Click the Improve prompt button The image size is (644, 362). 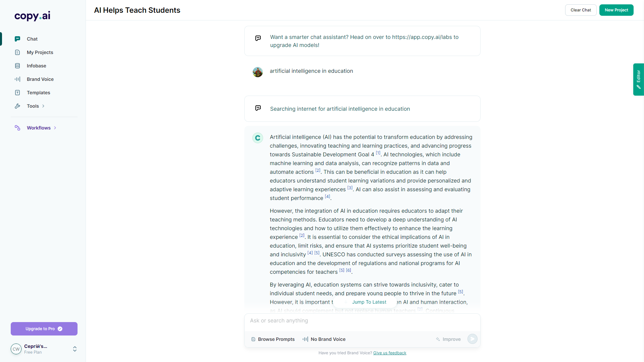click(x=448, y=339)
